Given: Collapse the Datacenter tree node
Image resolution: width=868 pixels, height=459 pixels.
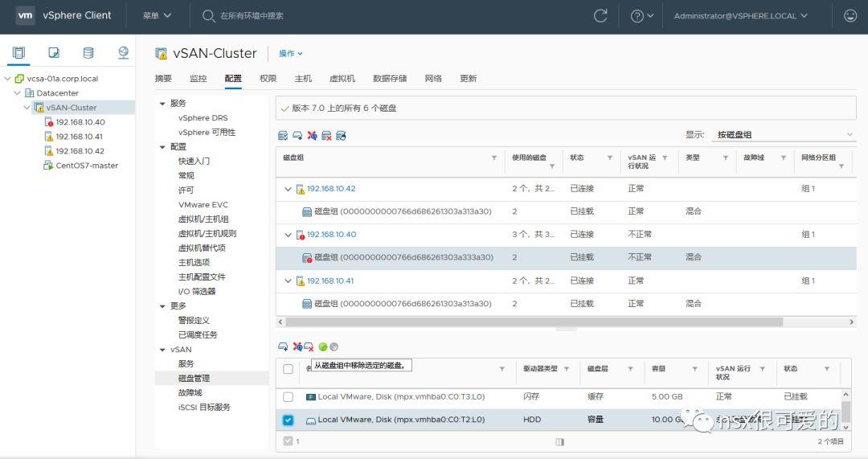Looking at the screenshot, I should pos(17,93).
